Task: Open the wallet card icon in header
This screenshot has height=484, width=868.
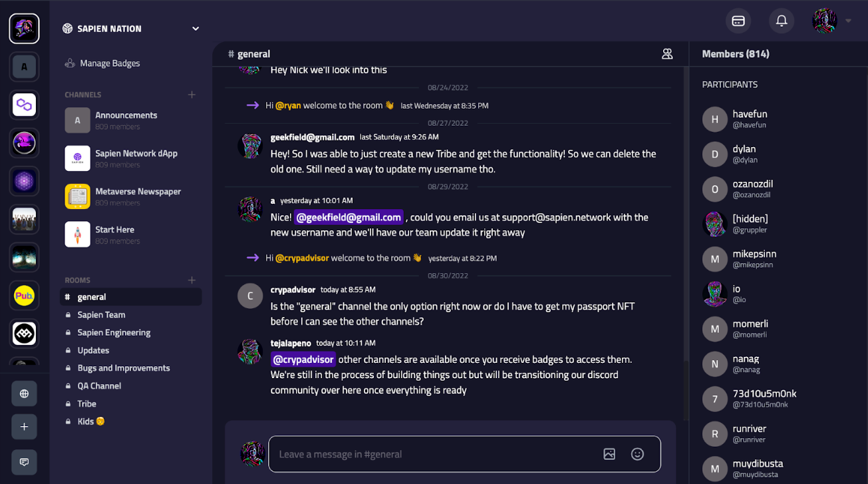Action: 738,21
